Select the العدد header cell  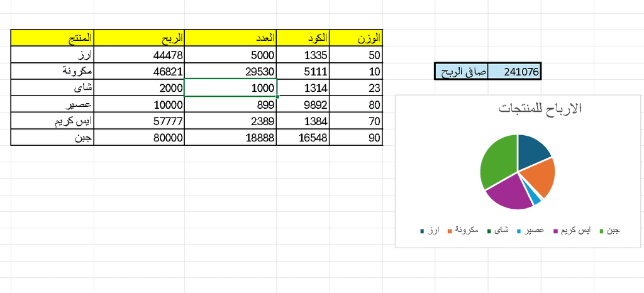pos(230,38)
